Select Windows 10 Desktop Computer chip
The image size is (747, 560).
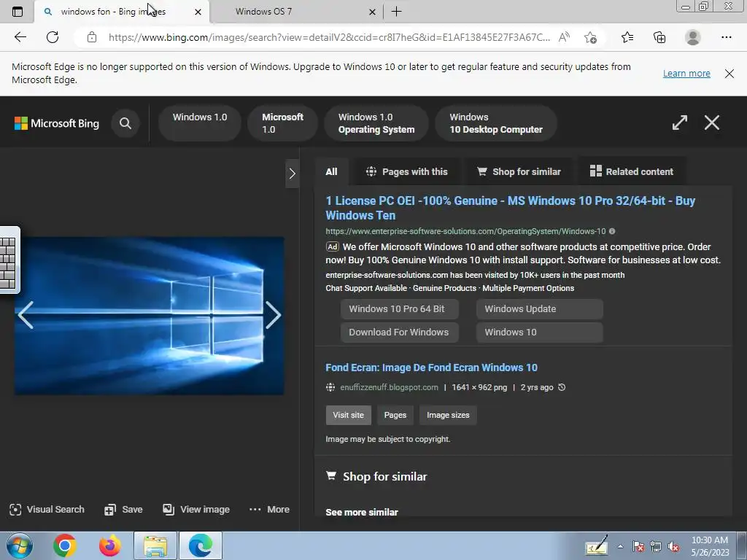(x=496, y=122)
